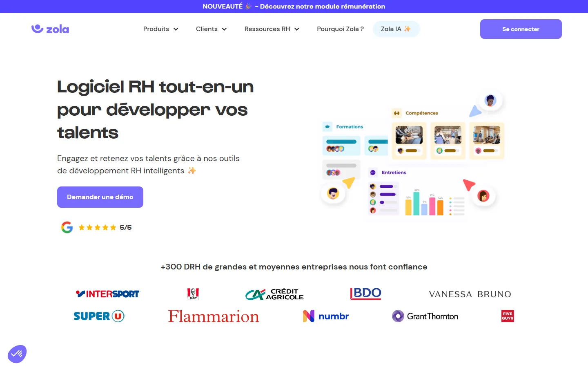
Task: Click the BDO logo
Action: click(365, 294)
